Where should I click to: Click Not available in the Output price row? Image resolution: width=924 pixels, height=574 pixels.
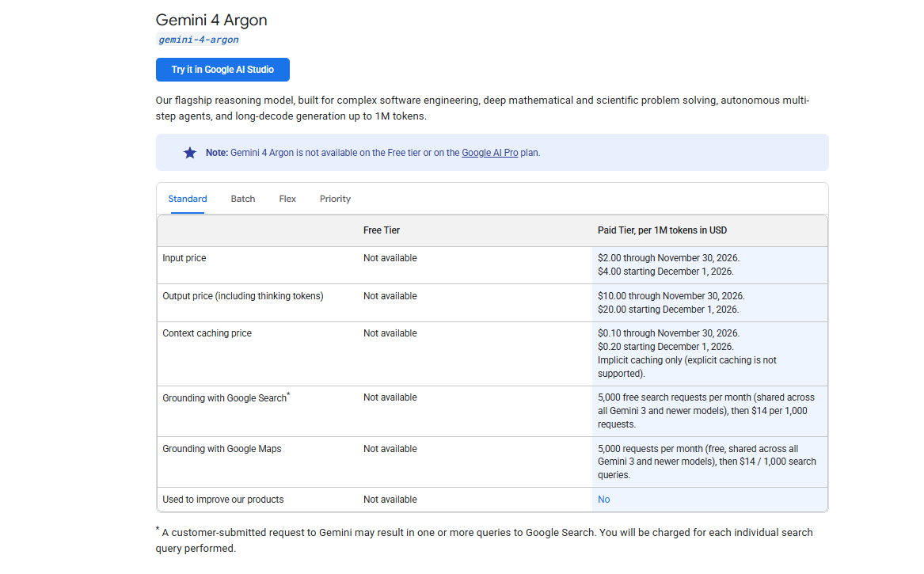390,296
